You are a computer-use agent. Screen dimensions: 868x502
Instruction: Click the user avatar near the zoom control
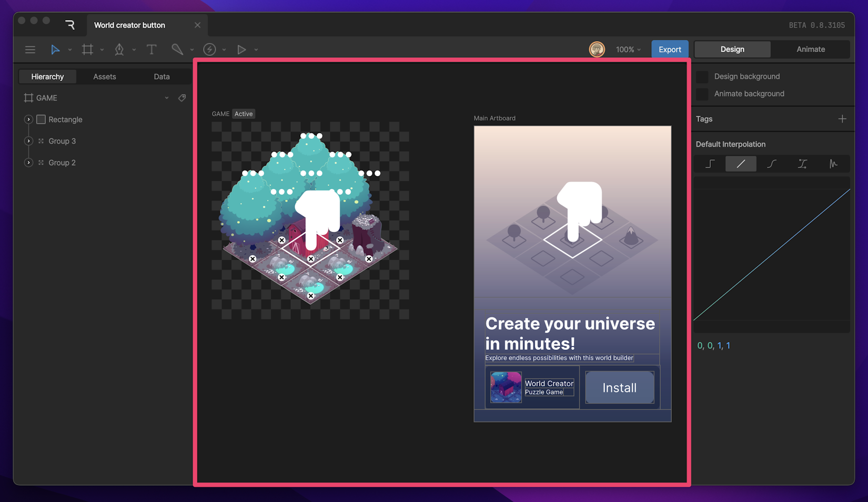tap(597, 49)
